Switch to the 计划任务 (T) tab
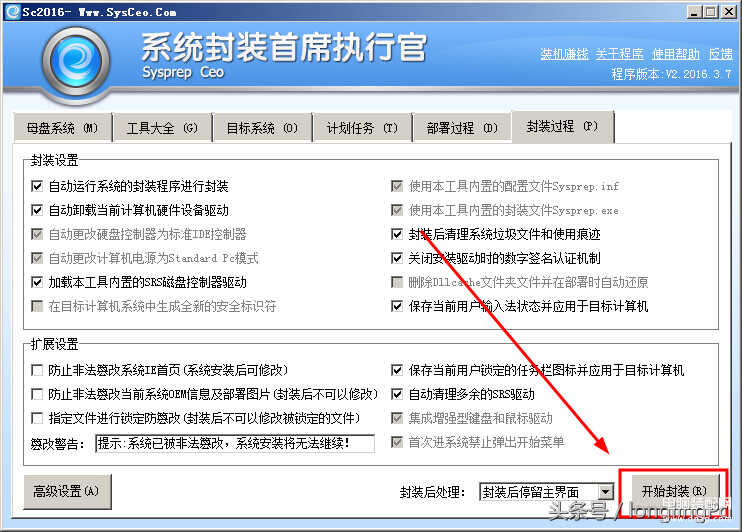Image resolution: width=742 pixels, height=532 pixels. click(x=362, y=128)
